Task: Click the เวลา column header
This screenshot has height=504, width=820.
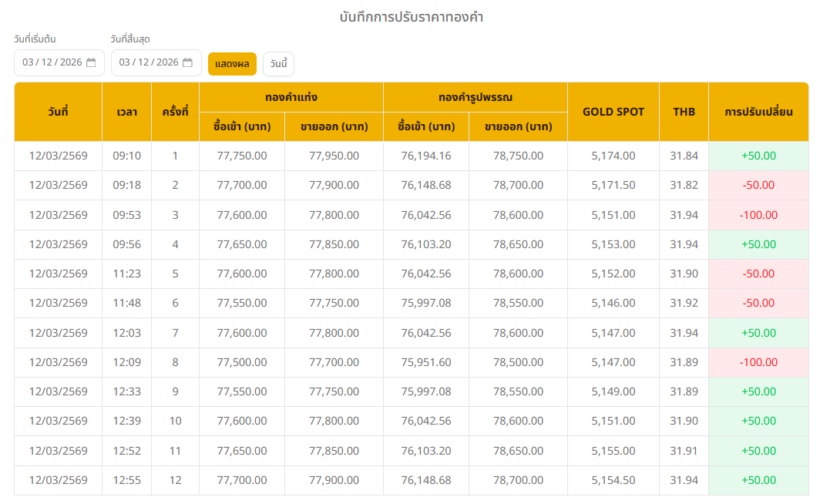Action: [126, 112]
